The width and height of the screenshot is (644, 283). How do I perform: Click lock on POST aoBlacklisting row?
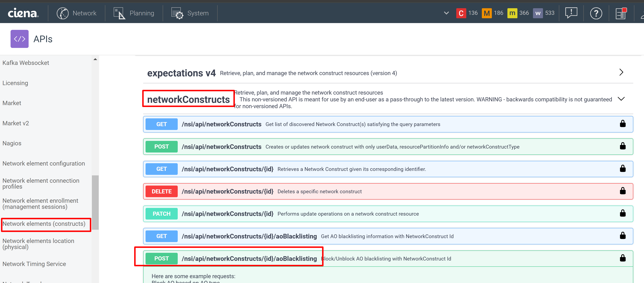coord(623,258)
